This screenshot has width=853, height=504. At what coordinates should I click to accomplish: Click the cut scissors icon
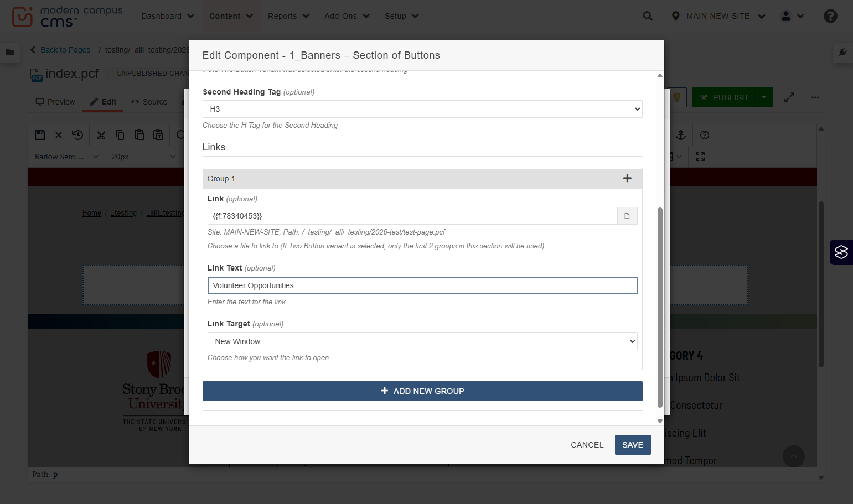(101, 135)
